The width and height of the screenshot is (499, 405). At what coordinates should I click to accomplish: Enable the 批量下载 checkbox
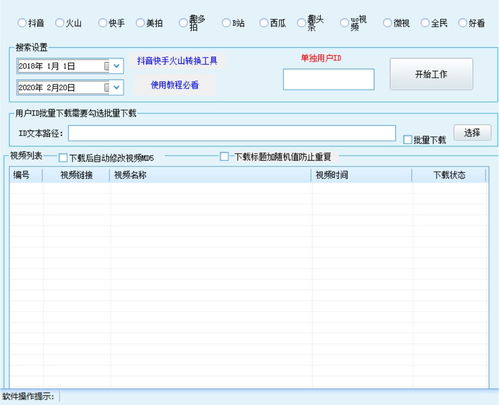[x=408, y=140]
